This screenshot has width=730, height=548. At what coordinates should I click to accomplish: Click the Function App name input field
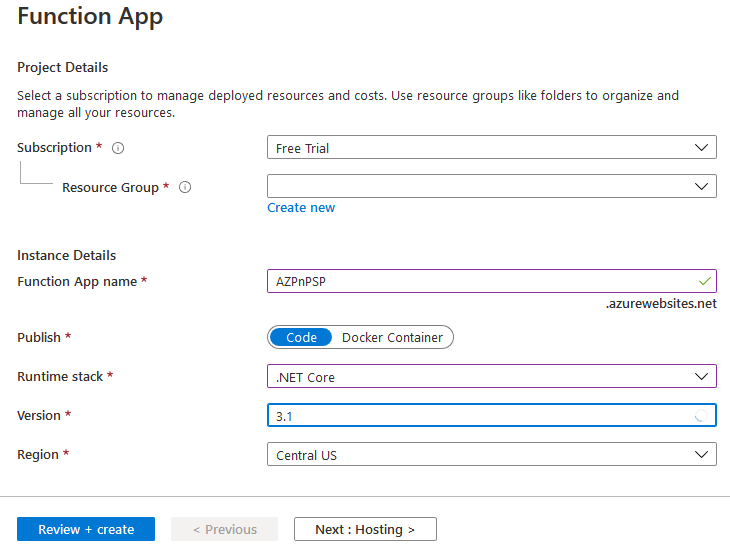tap(492, 281)
